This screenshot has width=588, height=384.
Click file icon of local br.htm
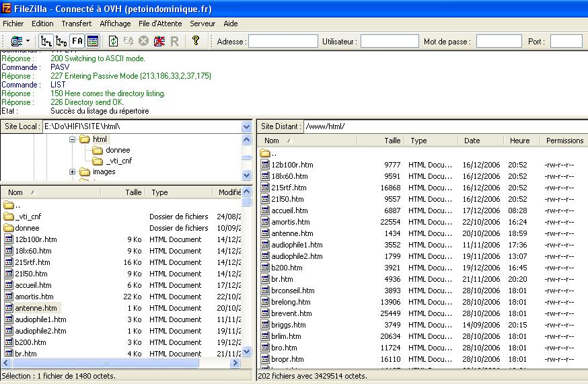(9, 353)
